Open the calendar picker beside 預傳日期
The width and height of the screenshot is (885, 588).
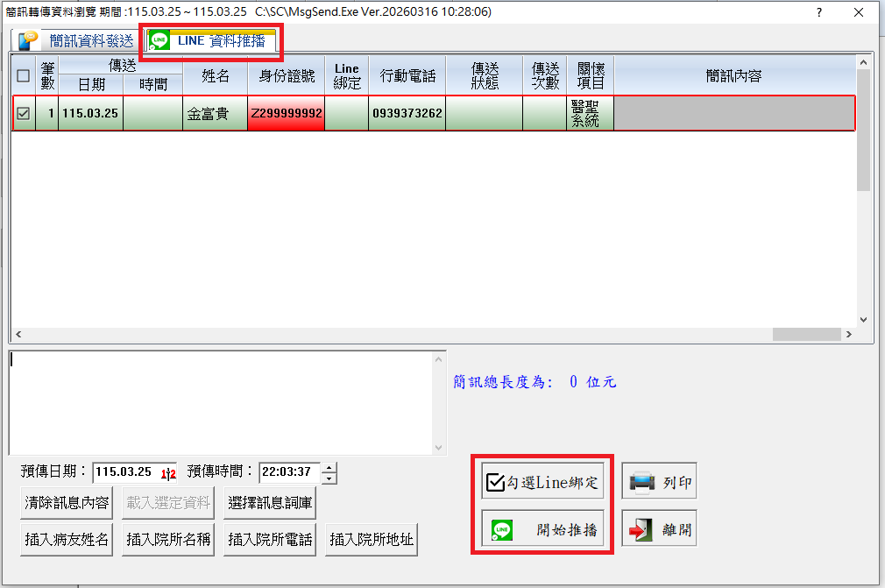pyautogui.click(x=168, y=473)
